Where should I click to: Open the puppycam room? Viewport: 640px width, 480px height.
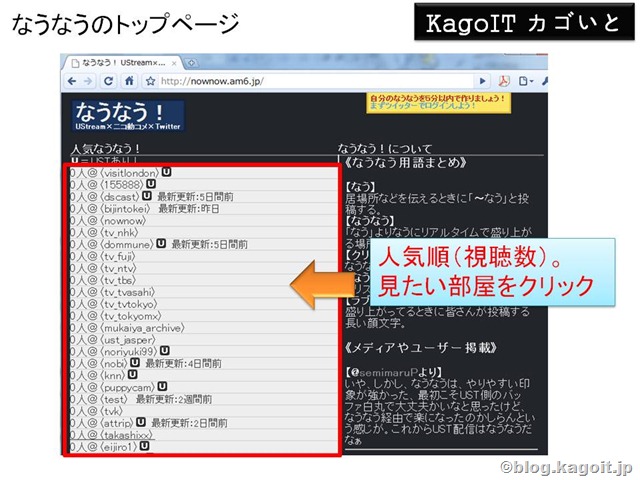point(128,387)
